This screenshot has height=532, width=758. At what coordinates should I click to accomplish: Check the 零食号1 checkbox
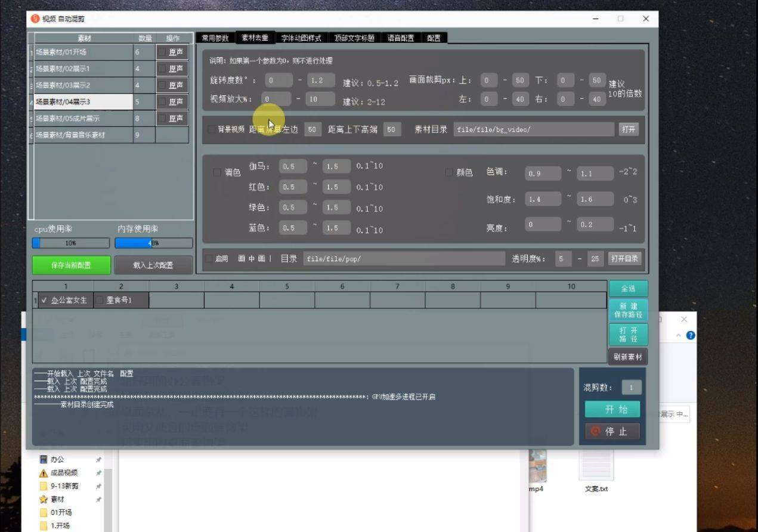click(x=100, y=300)
